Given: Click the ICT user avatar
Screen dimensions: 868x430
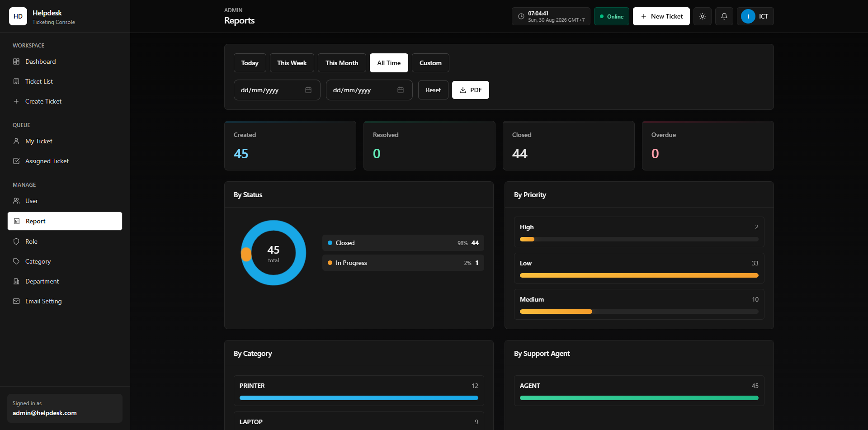Looking at the screenshot, I should [748, 16].
